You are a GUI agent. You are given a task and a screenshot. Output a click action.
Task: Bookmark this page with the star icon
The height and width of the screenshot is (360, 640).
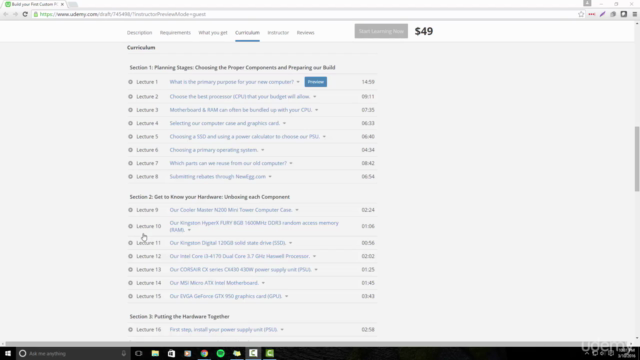(x=581, y=14)
